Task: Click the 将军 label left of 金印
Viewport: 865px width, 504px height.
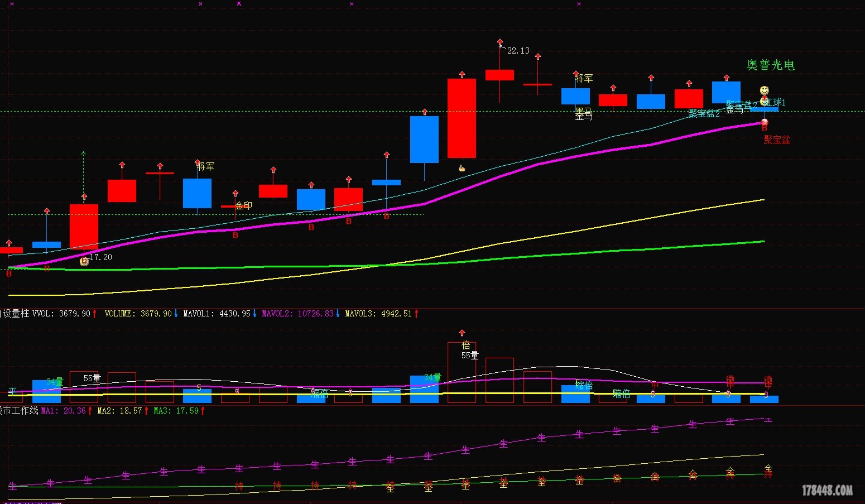Action: tap(206, 166)
